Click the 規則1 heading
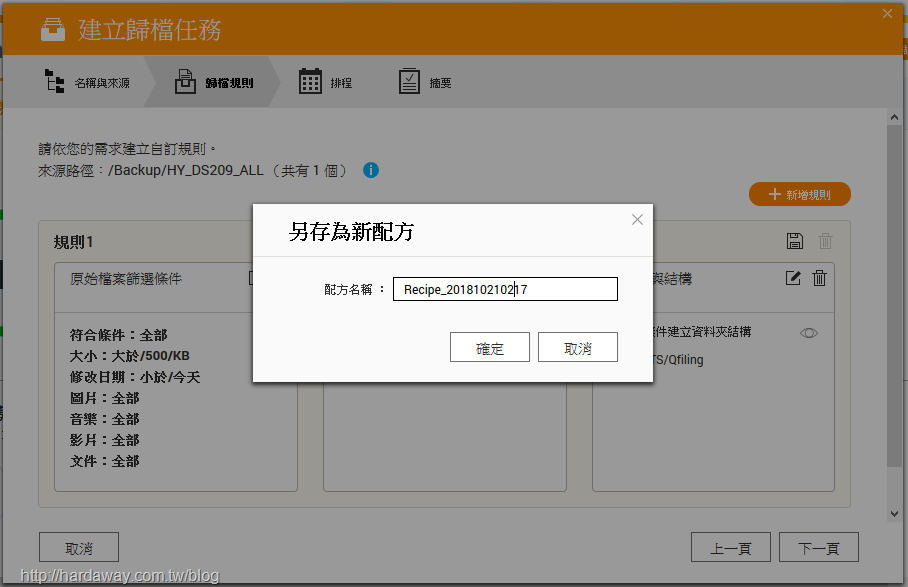Viewport: 908px width, 587px height. coord(73,242)
